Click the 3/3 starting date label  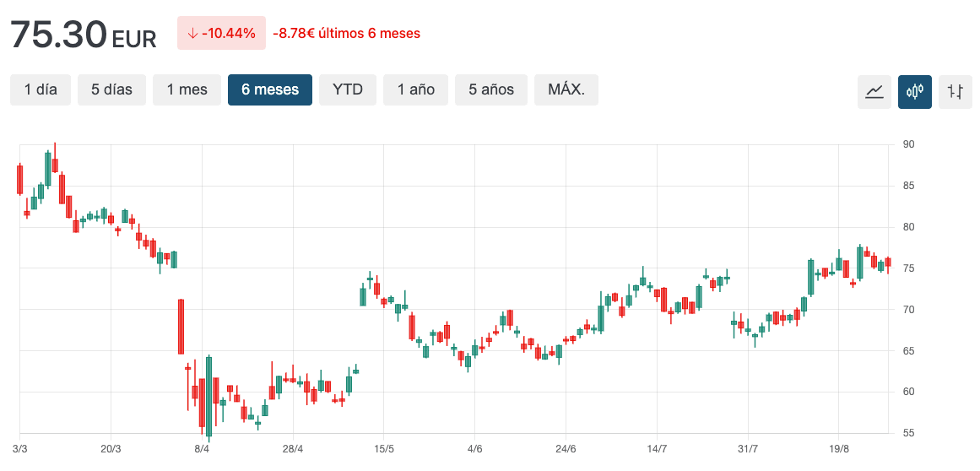coord(20,448)
